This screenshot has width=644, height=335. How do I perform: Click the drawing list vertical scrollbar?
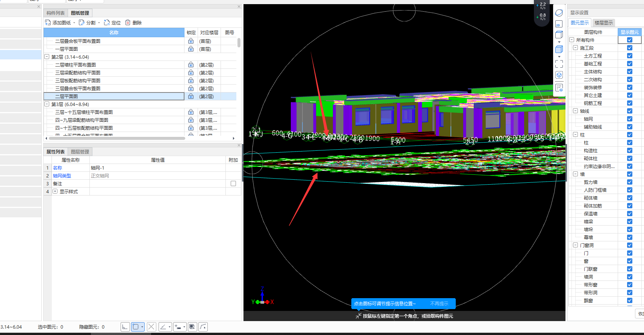coord(239,42)
